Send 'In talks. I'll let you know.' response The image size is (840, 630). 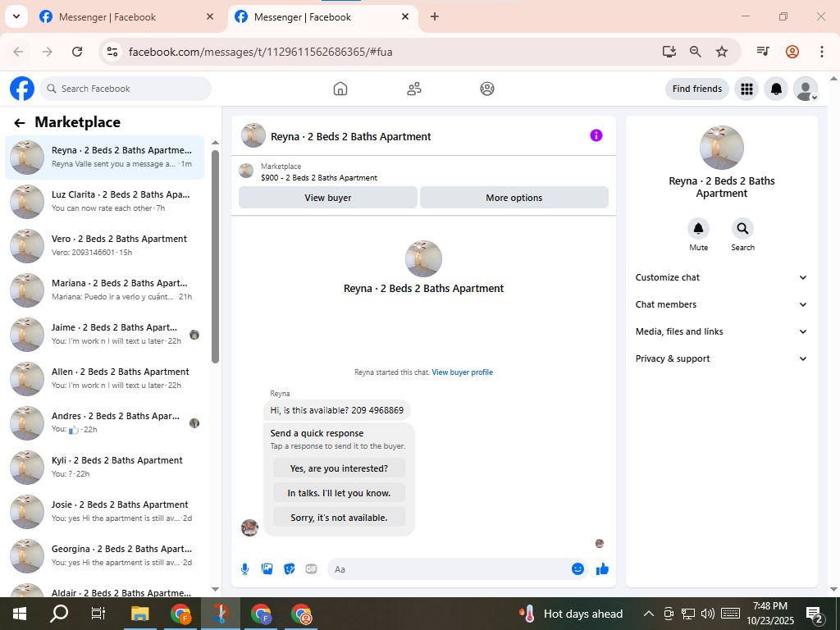click(x=339, y=493)
